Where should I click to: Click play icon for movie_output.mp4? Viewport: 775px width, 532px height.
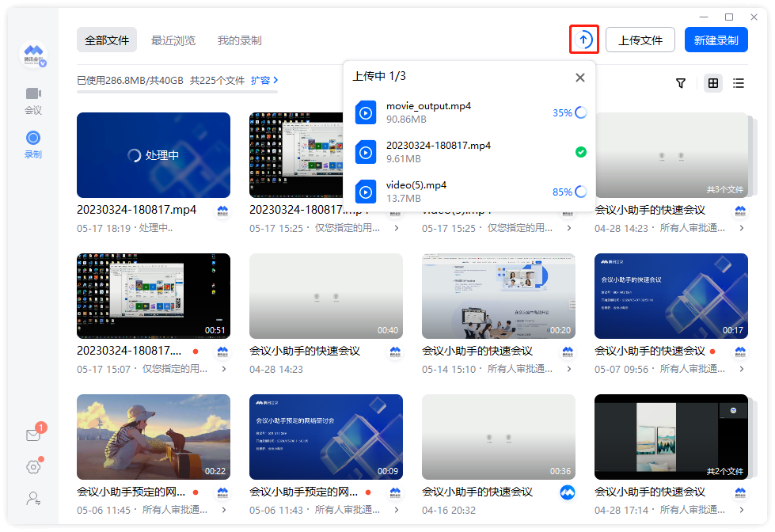click(x=366, y=112)
